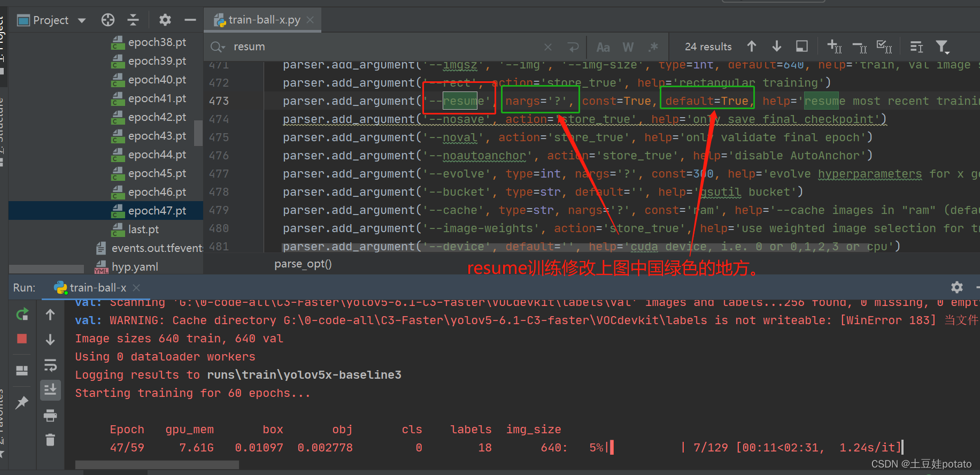Collapse all items in Project panel

[x=133, y=20]
